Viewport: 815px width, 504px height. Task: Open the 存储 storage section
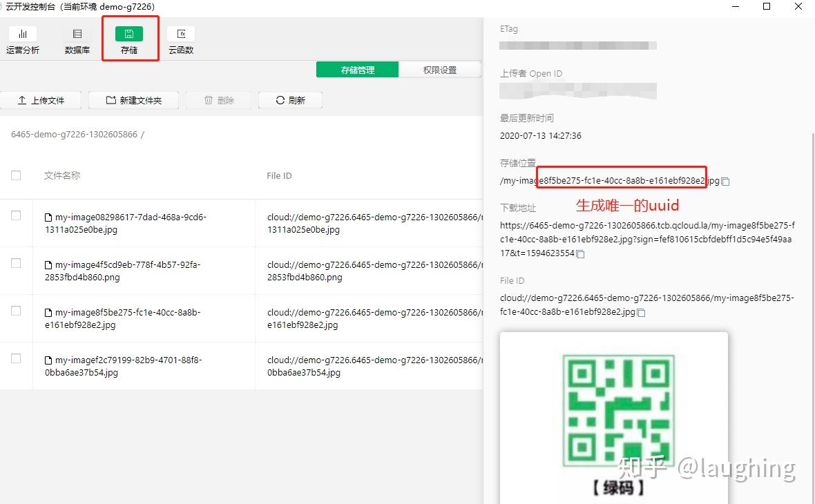129,41
